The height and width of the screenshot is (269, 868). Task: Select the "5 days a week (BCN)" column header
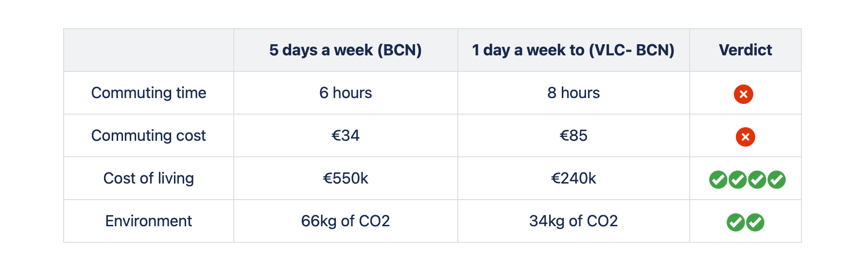pos(345,50)
